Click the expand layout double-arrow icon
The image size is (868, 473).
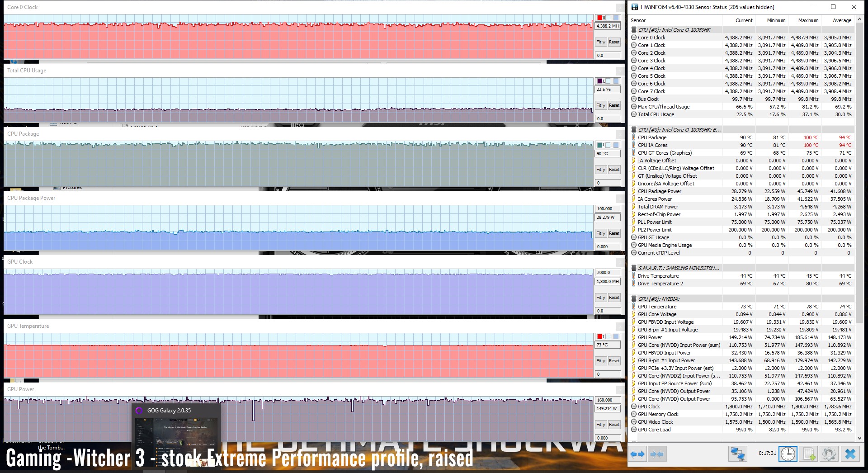pos(637,454)
